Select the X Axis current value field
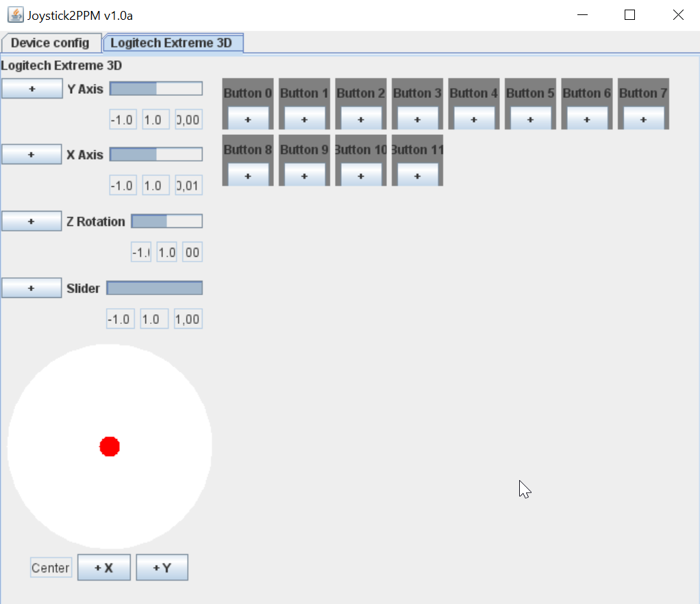700x604 pixels. click(188, 186)
